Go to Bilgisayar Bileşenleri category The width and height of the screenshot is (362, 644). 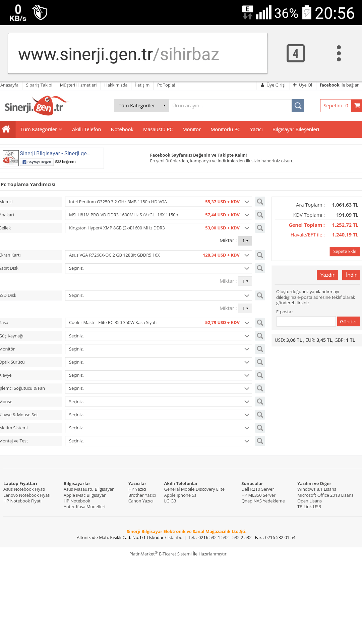[296, 129]
